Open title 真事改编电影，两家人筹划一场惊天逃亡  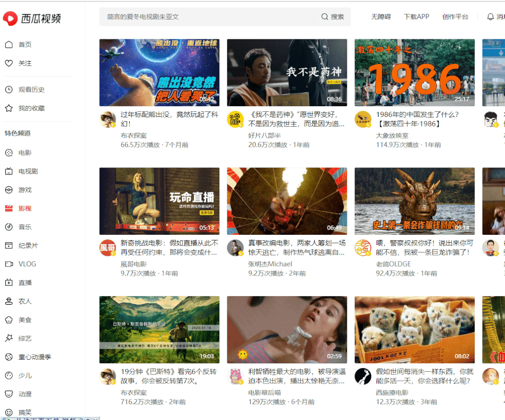click(x=297, y=248)
